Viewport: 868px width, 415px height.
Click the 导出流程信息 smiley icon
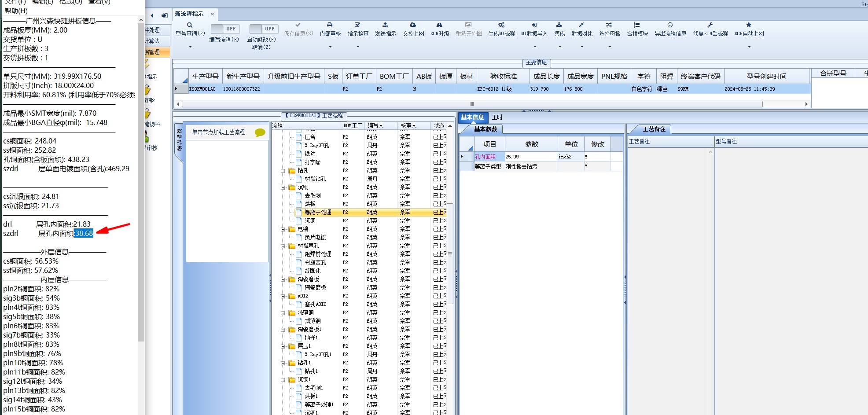[670, 25]
